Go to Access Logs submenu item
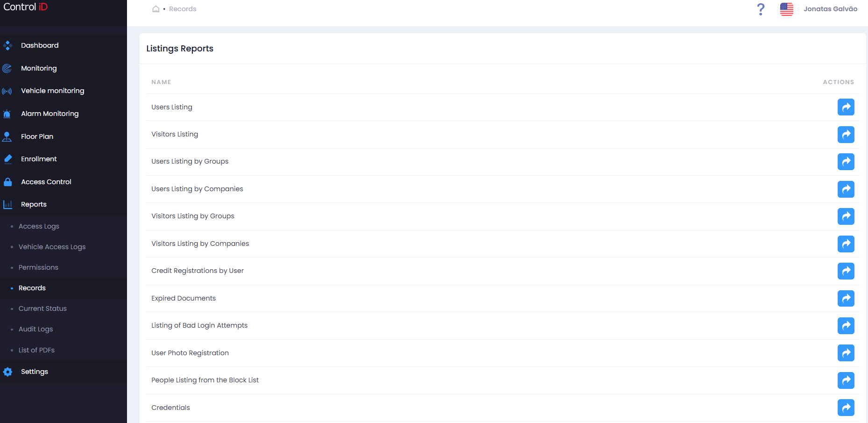Viewport: 868px width, 423px height. tap(39, 226)
